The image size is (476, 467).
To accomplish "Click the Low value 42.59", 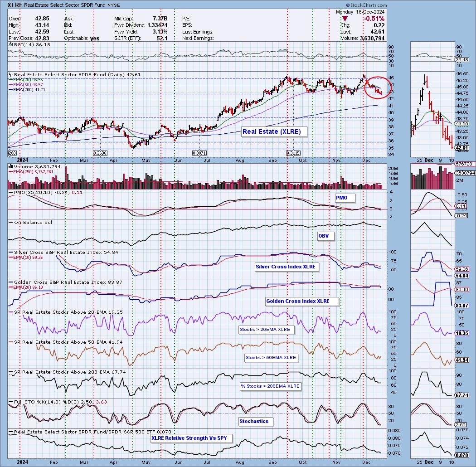I will point(42,32).
